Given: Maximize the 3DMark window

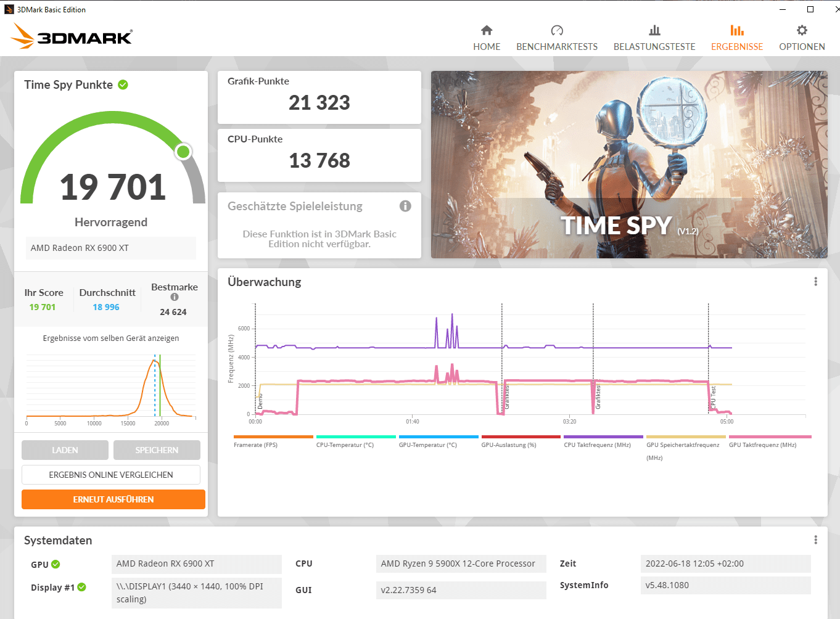Looking at the screenshot, I should click(810, 9).
